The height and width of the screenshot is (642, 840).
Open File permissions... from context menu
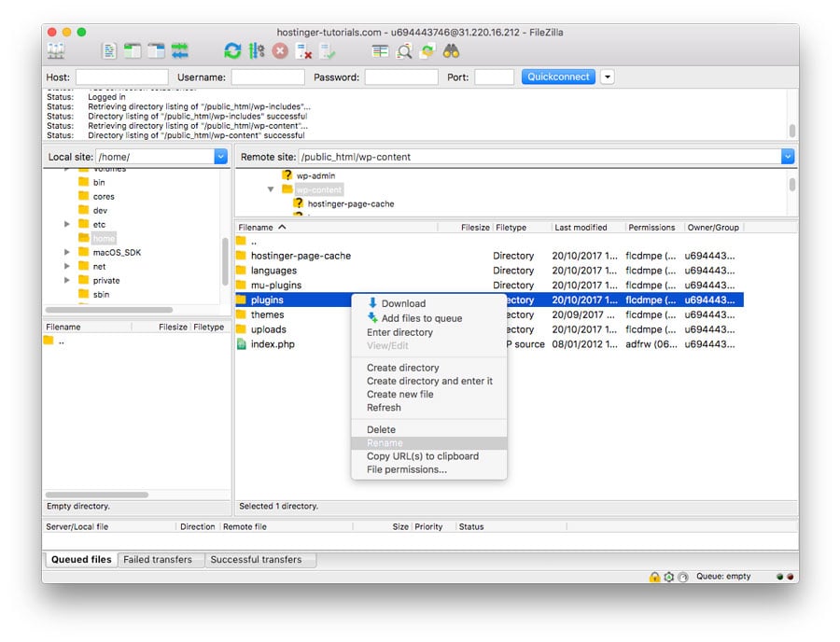coord(429,469)
